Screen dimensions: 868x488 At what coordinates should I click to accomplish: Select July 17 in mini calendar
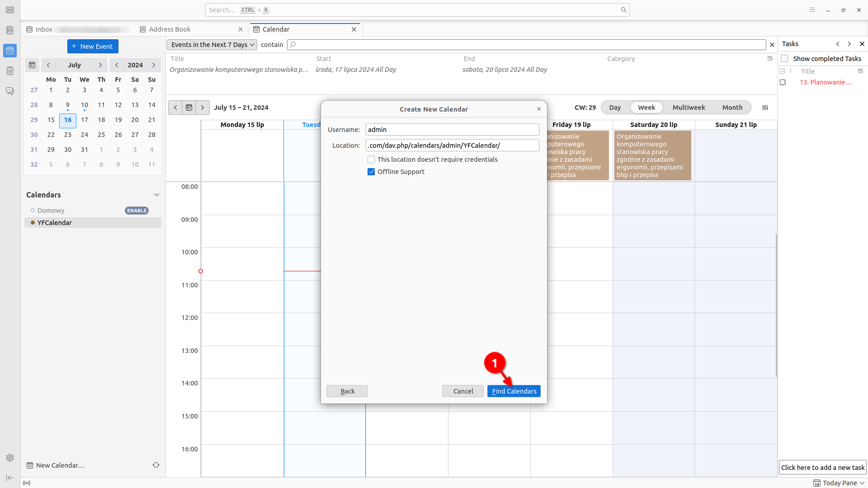point(85,120)
